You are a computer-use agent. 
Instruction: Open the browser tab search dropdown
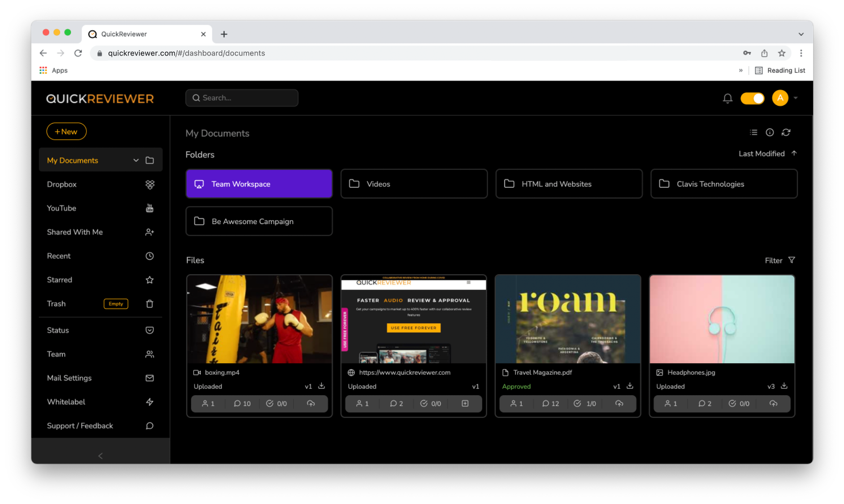pos(801,34)
